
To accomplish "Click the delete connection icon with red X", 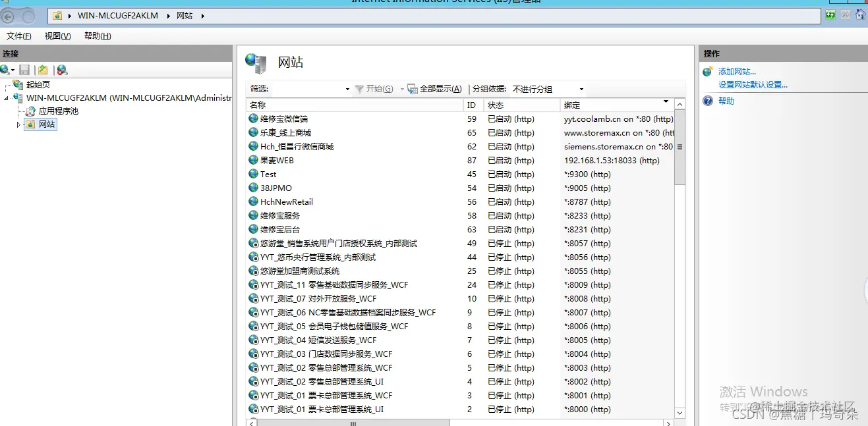I will [x=62, y=70].
